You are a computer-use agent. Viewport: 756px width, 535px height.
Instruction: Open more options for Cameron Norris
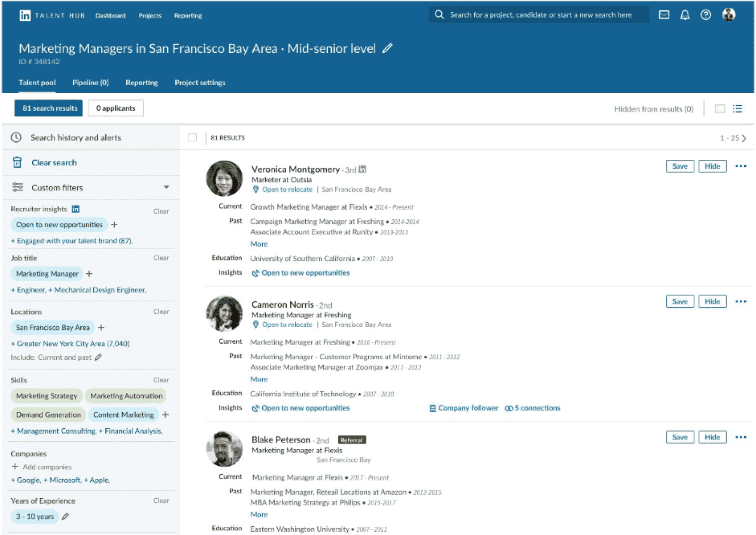click(x=740, y=302)
